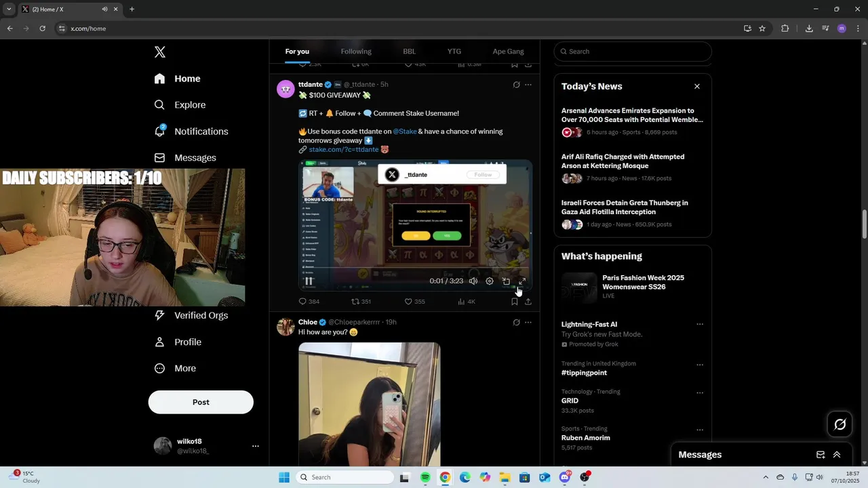Open Chrome extensions puzzle icon
The width and height of the screenshot is (868, 488).
(x=785, y=28)
